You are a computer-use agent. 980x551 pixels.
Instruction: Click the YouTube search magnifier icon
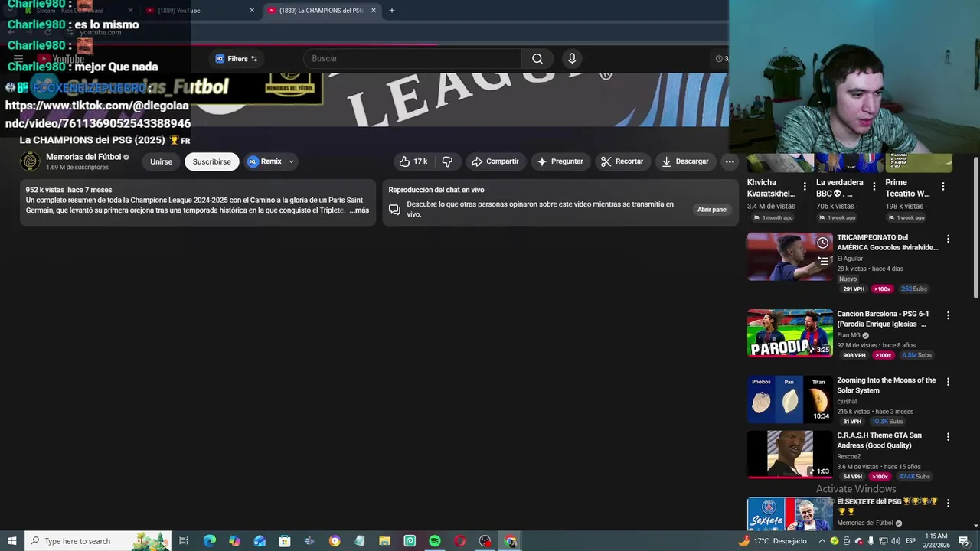[537, 58]
